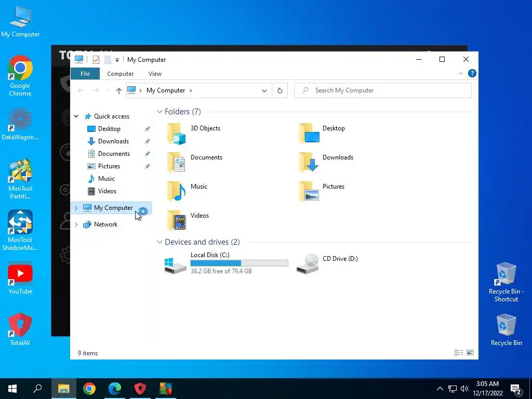Open DataWagon desktop shortcut
The image size is (532, 399).
pos(20,124)
